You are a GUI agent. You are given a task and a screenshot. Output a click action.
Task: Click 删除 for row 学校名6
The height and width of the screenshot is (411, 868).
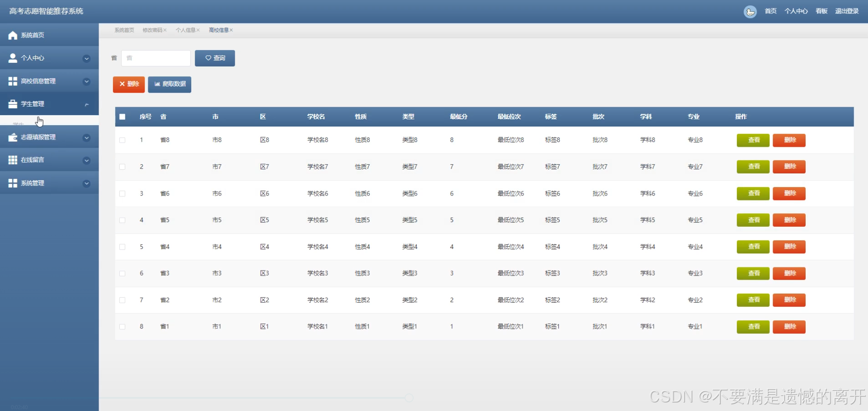click(789, 193)
